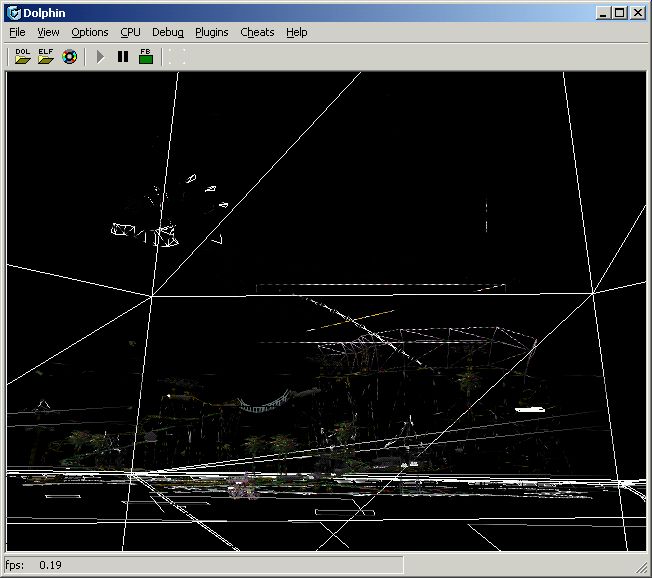Close the Dolphin window

637,13
